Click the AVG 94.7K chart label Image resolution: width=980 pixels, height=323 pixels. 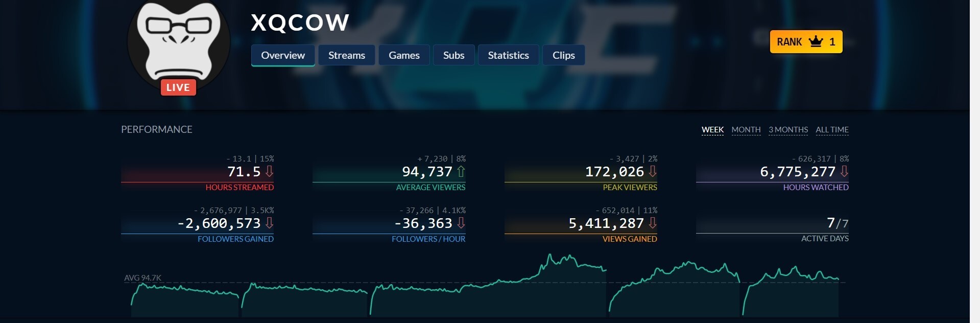[x=142, y=278]
